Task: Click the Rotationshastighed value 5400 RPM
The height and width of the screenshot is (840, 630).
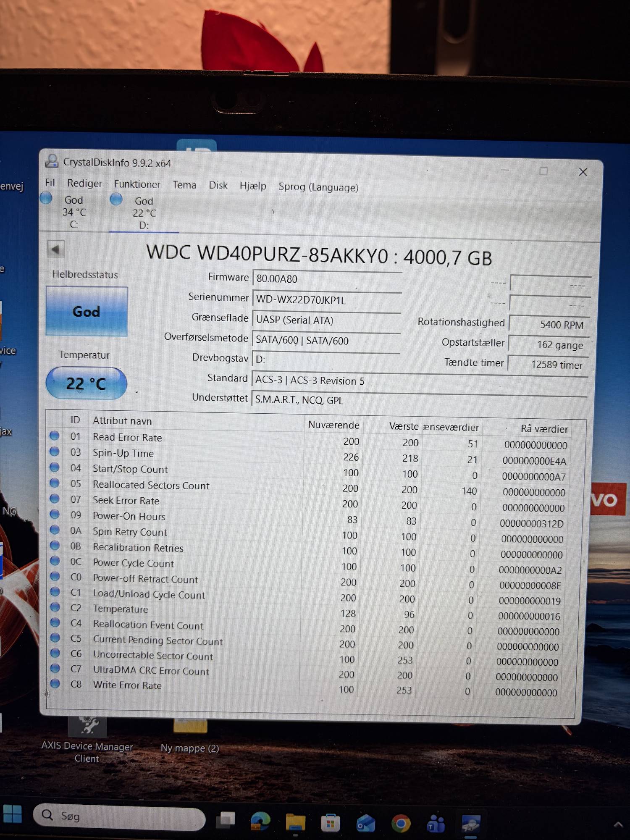Action: [x=549, y=325]
